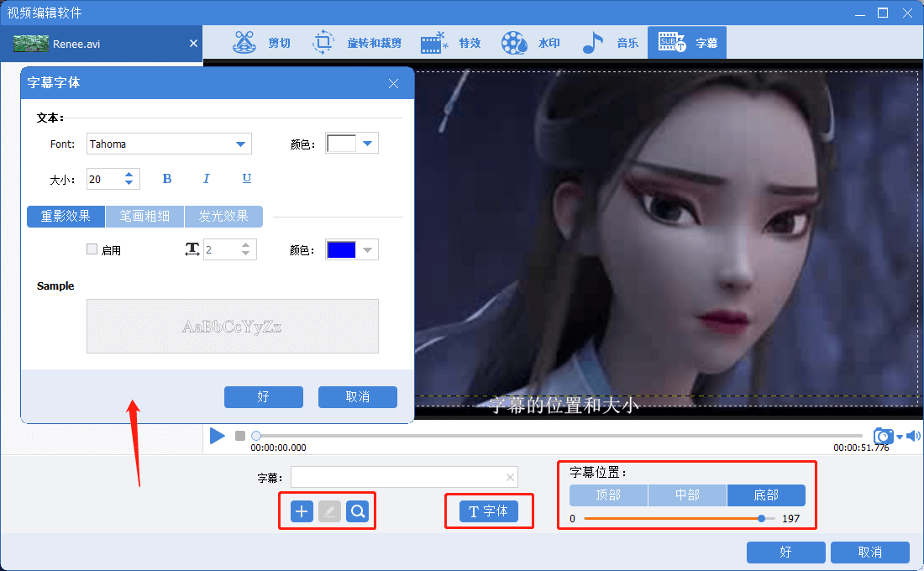Screen dimensions: 924x571
Task: Click the subtitle position slider handle
Action: point(761,519)
